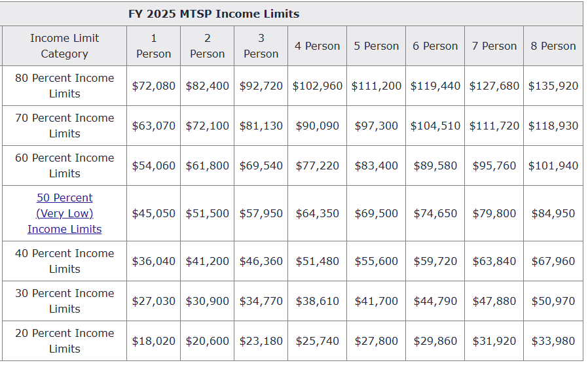Click the 8 Person column header

pyautogui.click(x=553, y=46)
